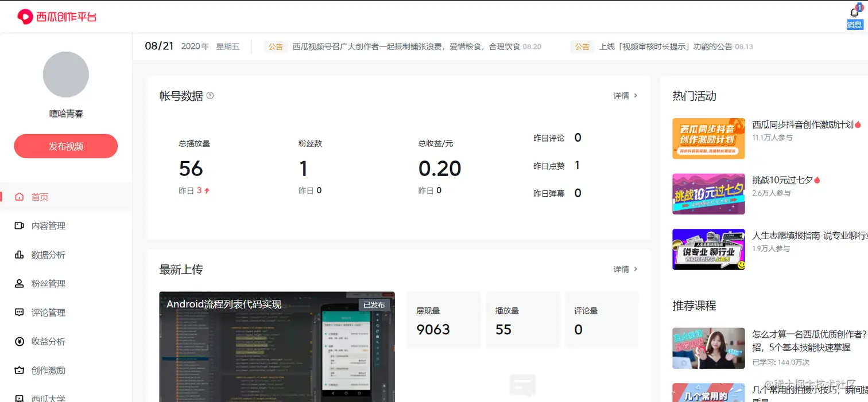
Task: Click the user avatar circle
Action: pos(66,75)
